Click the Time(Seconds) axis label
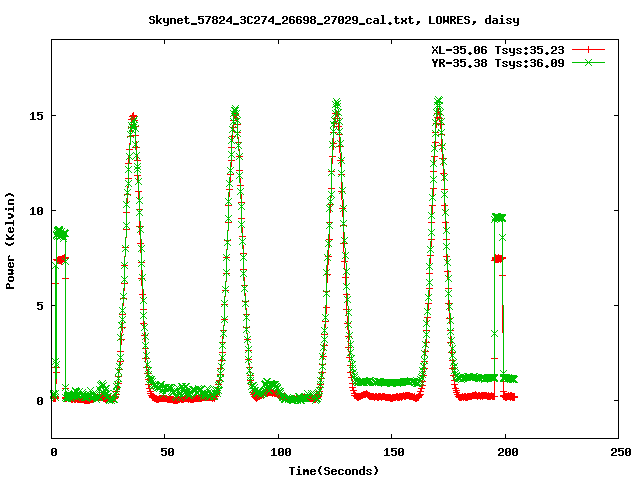Viewport: 640px width, 480px height. (333, 471)
